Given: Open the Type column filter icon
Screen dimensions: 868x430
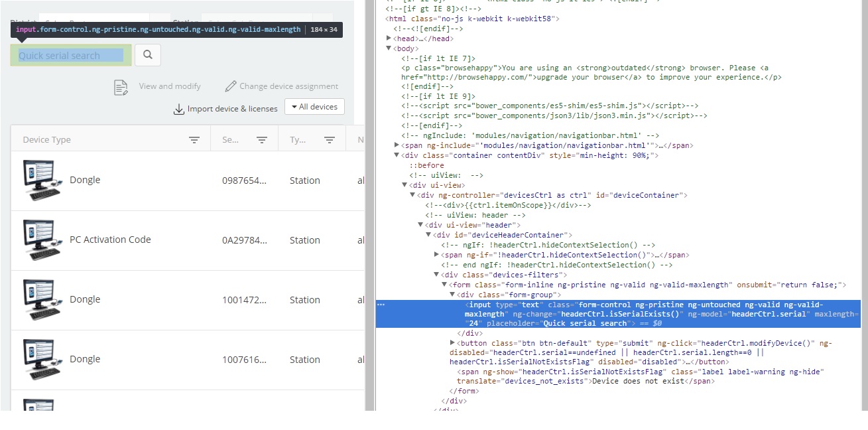Looking at the screenshot, I should pyautogui.click(x=330, y=140).
